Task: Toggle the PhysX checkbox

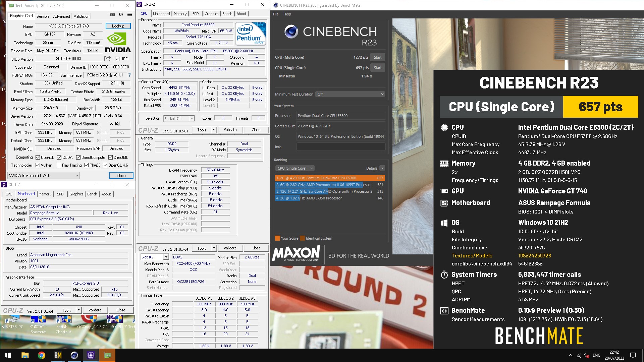Action: click(86, 165)
